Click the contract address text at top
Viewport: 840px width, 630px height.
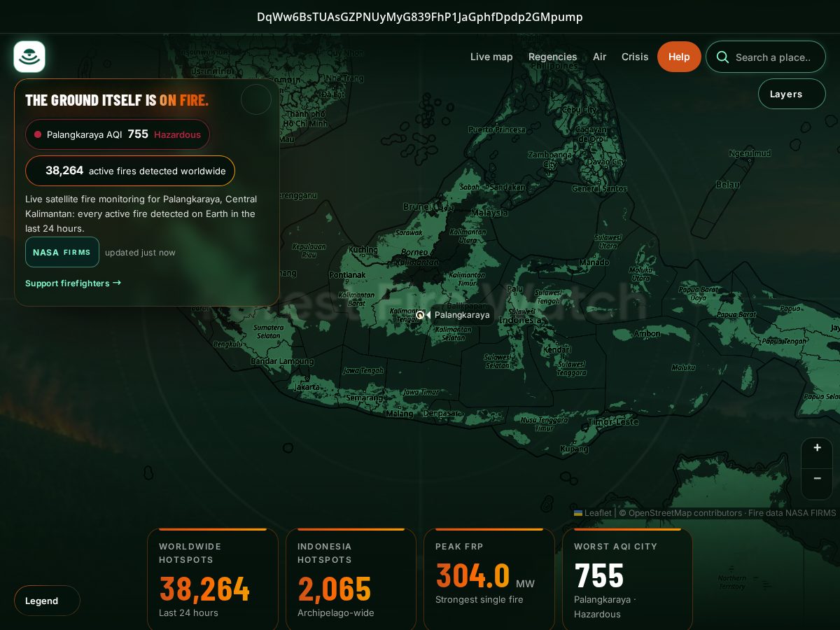(420, 17)
